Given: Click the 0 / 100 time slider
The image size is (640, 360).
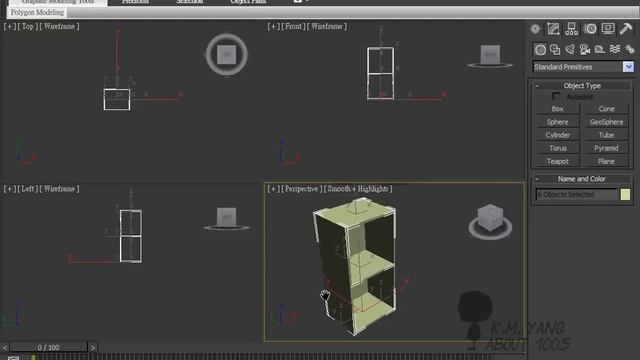Looking at the screenshot, I should pyautogui.click(x=49, y=347).
